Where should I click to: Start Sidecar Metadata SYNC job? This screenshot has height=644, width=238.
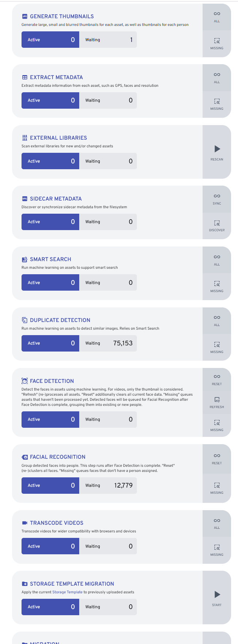[217, 199]
